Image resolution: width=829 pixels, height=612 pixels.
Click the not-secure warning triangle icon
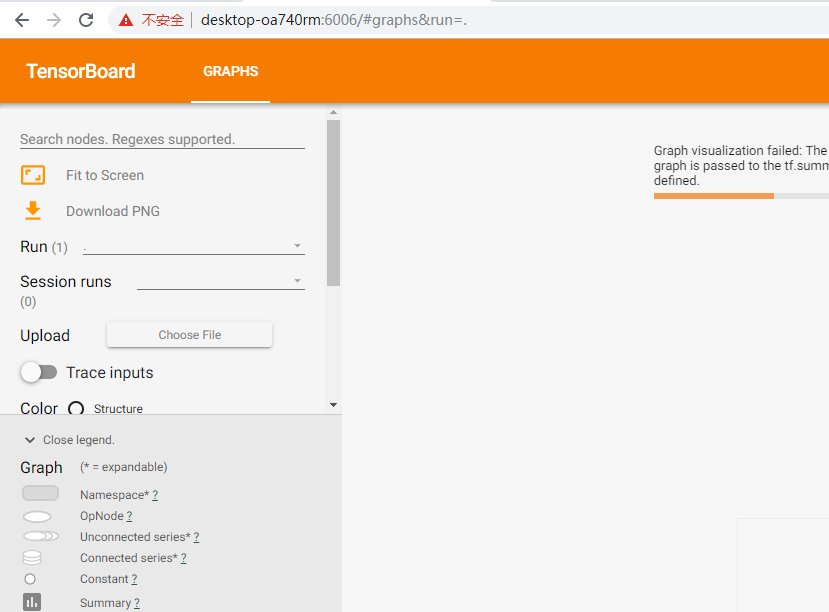pos(126,20)
